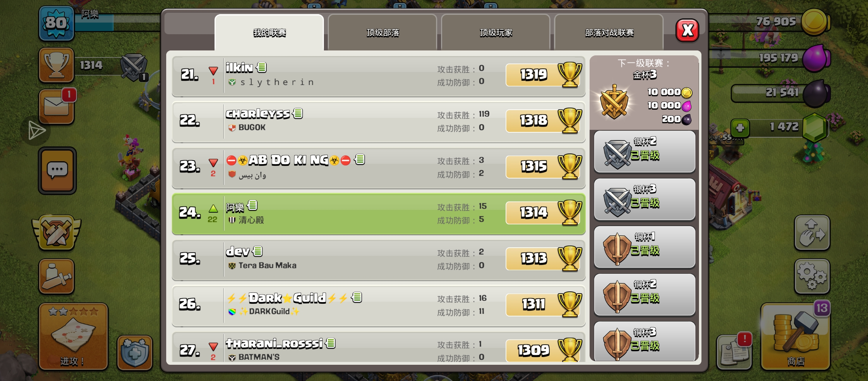This screenshot has height=381, width=868.
Task: Switch to the 顶级玩家 tab
Action: (x=496, y=32)
